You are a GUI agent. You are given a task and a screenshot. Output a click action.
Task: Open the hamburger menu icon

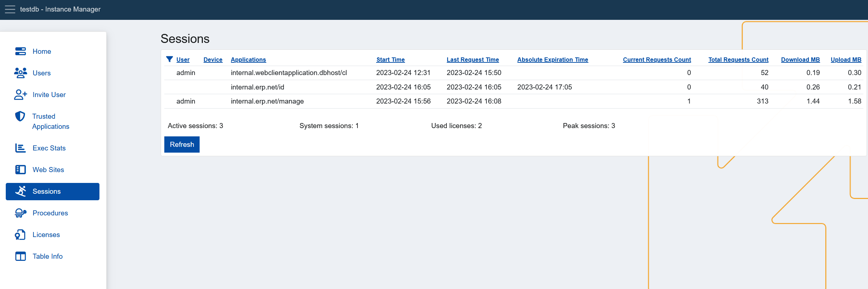point(10,9)
